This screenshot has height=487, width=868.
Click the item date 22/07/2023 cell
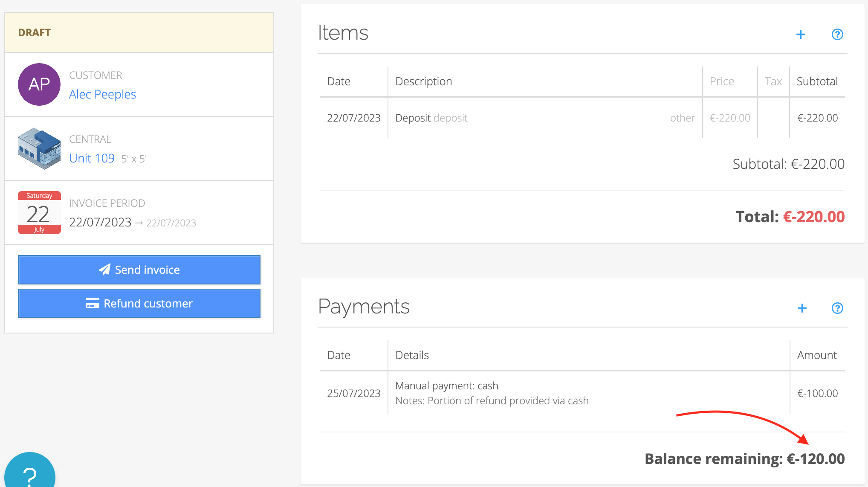pos(353,118)
